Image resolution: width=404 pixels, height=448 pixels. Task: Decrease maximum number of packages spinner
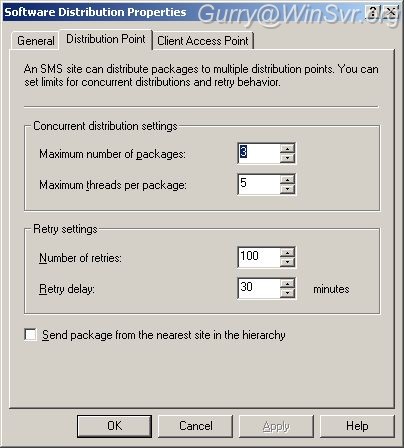[287, 158]
